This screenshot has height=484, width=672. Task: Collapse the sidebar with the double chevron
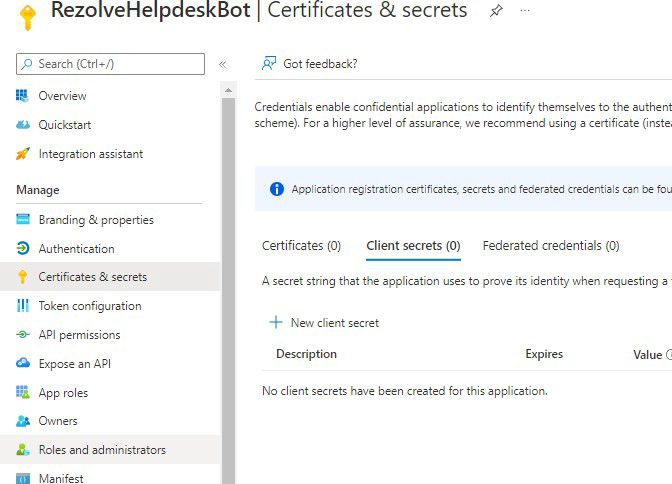222,64
